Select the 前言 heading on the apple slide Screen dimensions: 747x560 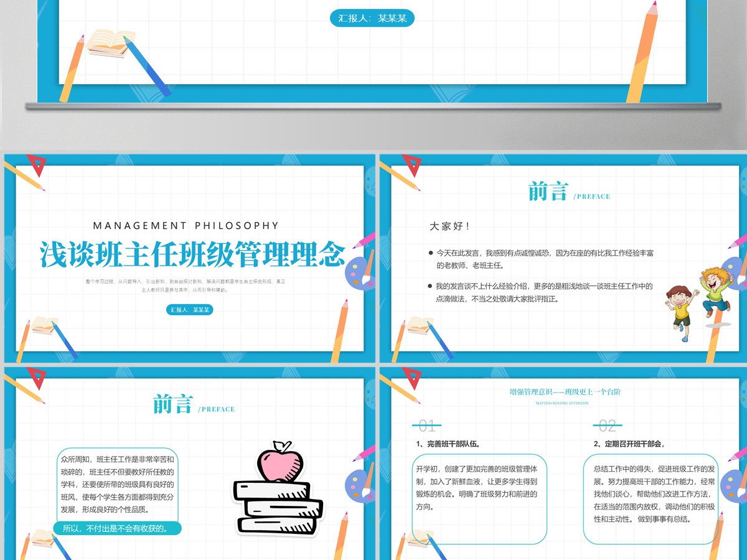tap(173, 404)
